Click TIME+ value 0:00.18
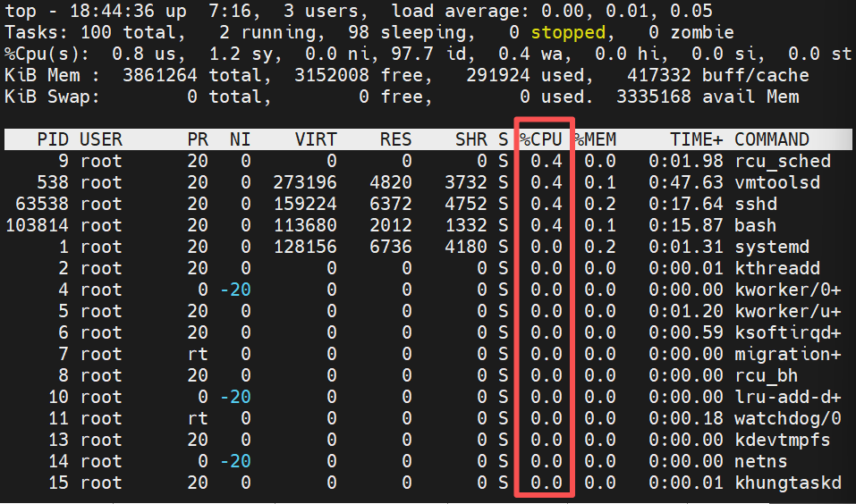Screen dimensions: 856x504 pyautogui.click(x=686, y=418)
